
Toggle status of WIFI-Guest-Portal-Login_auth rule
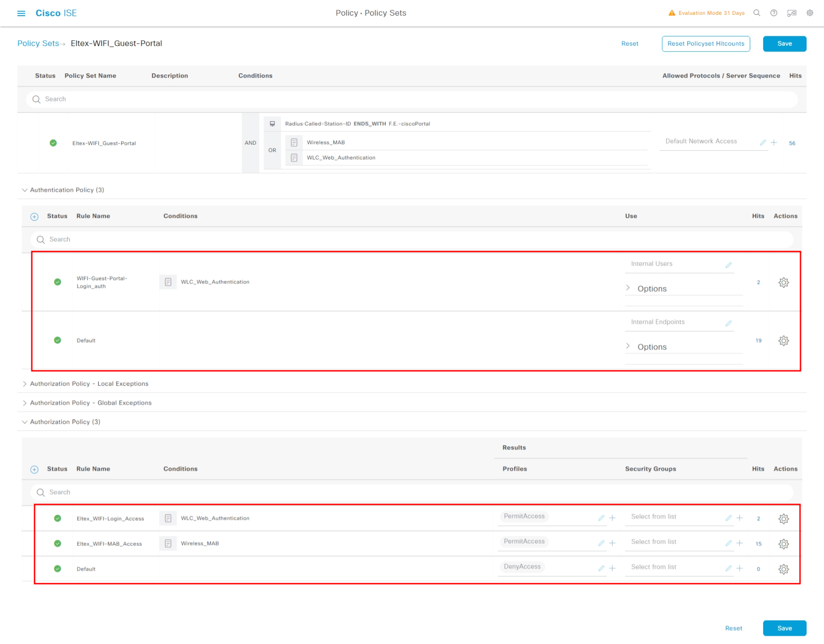point(58,282)
